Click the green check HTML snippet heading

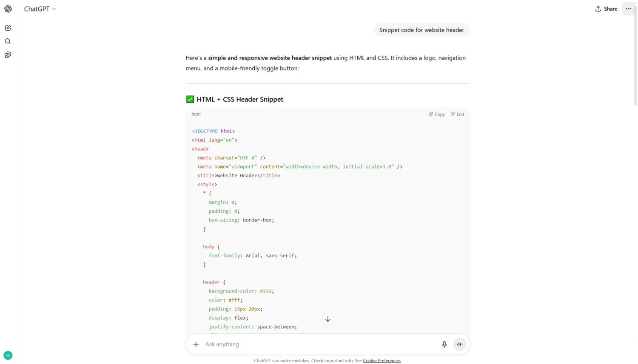coord(234,99)
